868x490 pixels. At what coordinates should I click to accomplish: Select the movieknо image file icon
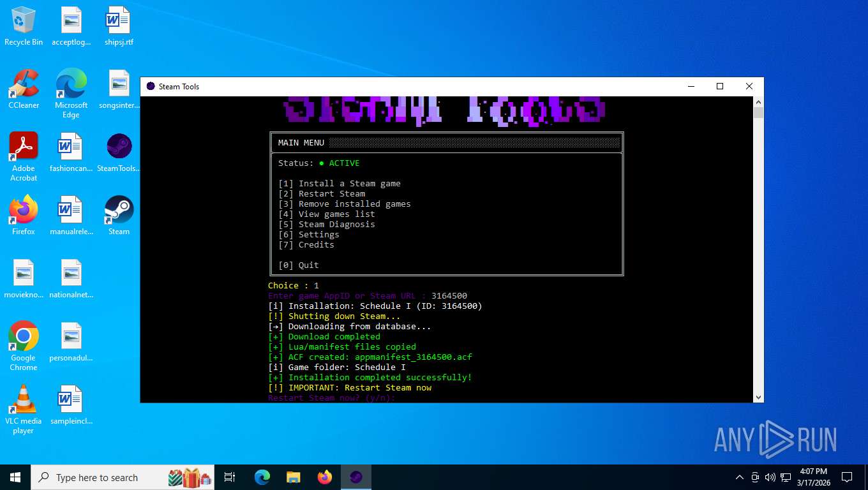[24, 279]
